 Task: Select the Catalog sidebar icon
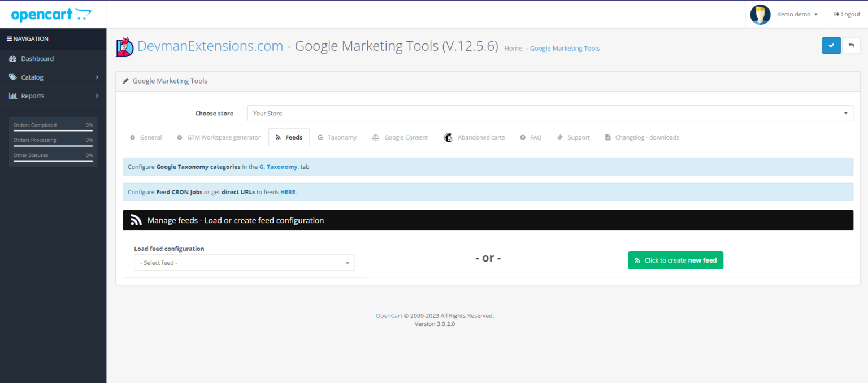point(13,77)
